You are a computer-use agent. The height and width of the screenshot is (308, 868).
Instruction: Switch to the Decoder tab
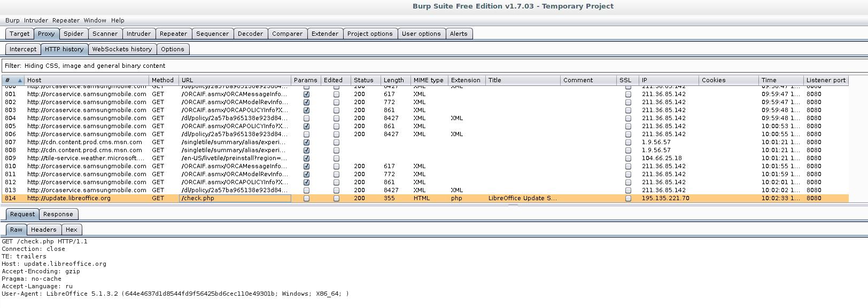[250, 34]
